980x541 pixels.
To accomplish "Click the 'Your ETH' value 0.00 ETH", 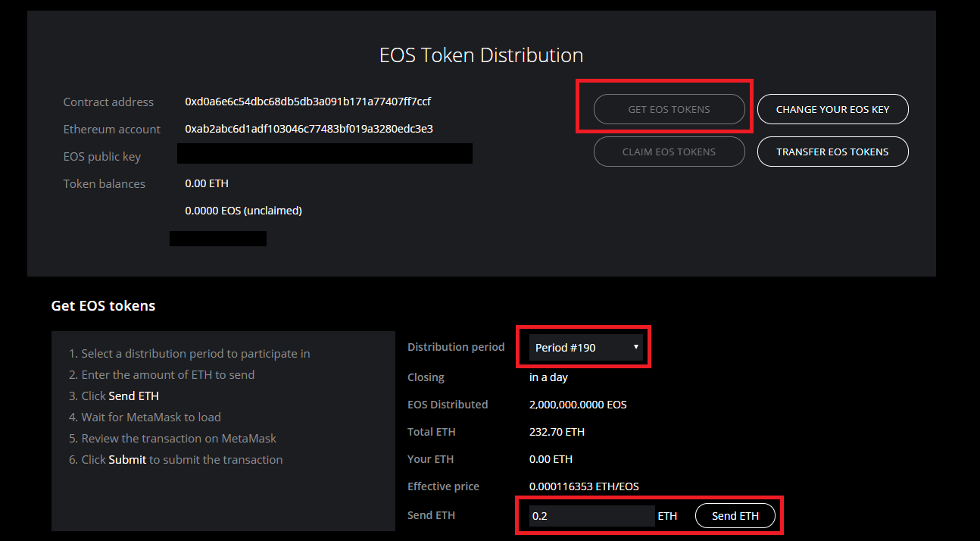I will [x=551, y=459].
